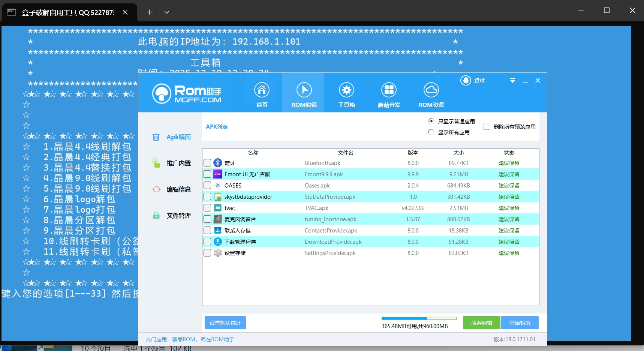Select the 工具箱 gear icon
This screenshot has height=351, width=644.
pyautogui.click(x=346, y=90)
